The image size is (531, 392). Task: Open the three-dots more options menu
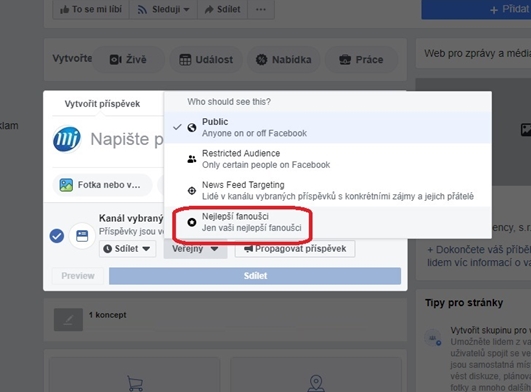(x=261, y=9)
